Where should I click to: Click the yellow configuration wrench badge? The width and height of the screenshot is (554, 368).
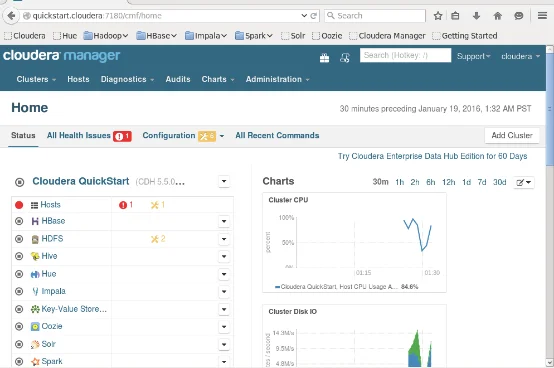(x=207, y=136)
